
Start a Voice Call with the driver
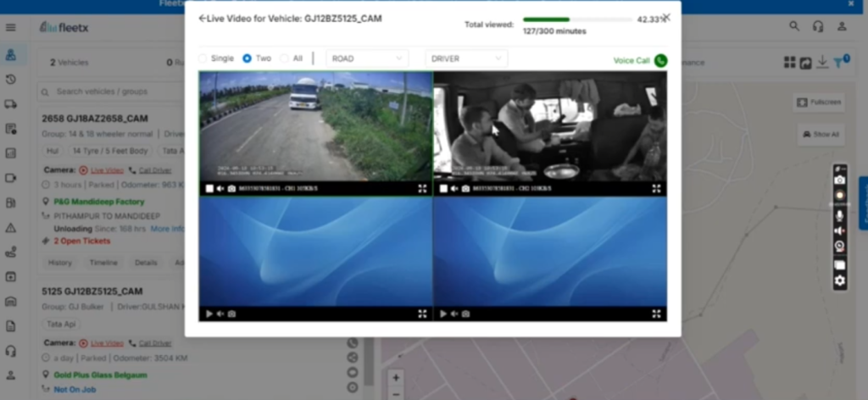[640, 60]
